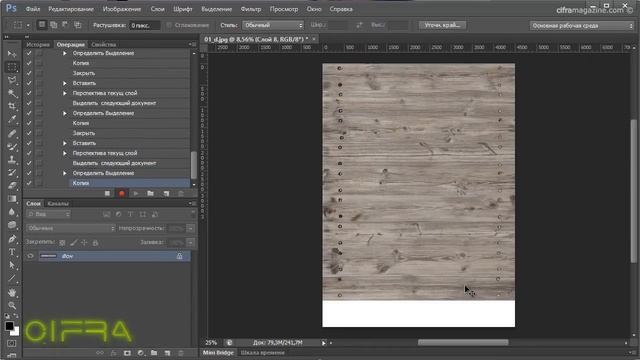Click foreground color swatch (black)
This screenshot has width=640, height=360.
pyautogui.click(x=9, y=326)
